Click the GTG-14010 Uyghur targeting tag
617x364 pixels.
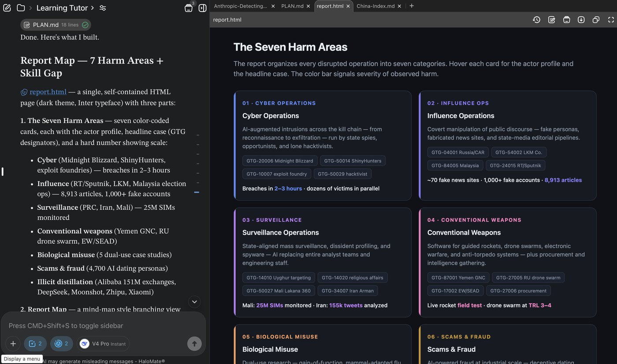(x=279, y=278)
